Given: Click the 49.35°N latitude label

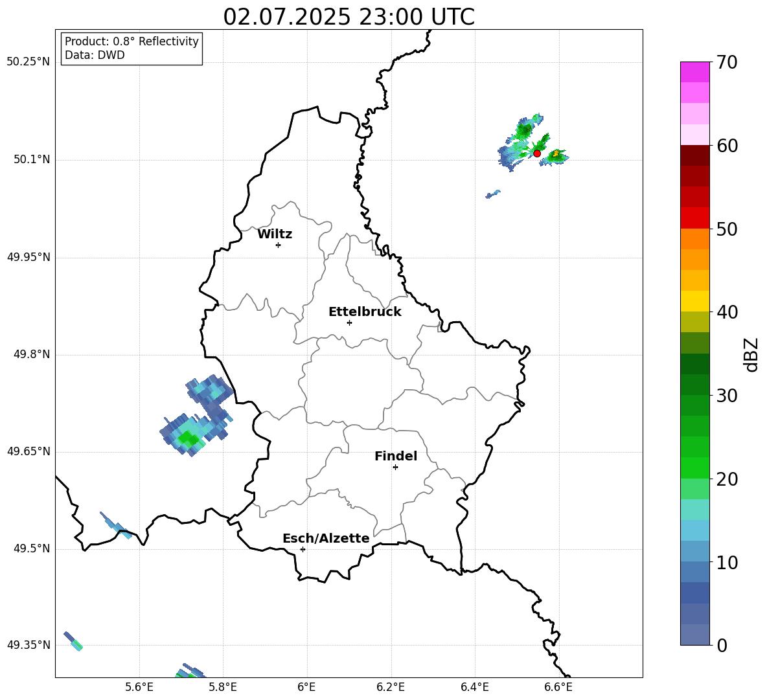Looking at the screenshot, I should (x=29, y=645).
